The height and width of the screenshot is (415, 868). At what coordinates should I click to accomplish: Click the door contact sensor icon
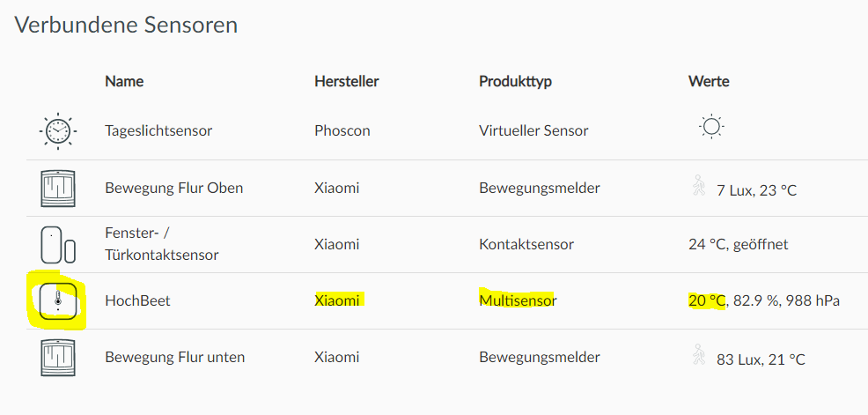(58, 244)
